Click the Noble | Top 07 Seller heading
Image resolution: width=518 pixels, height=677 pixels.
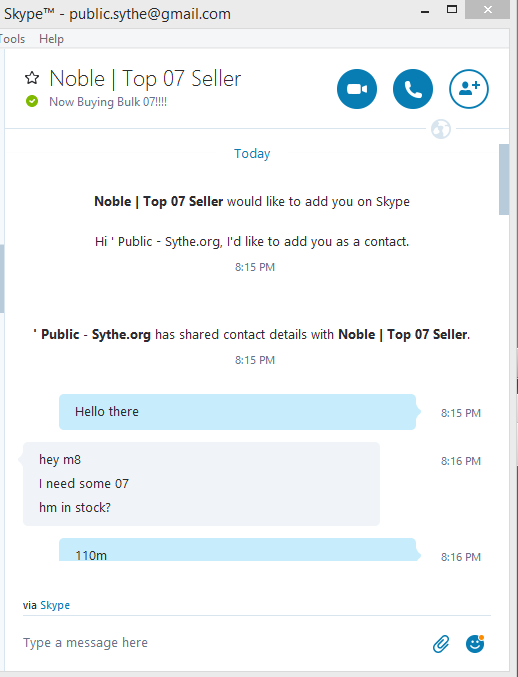(145, 79)
